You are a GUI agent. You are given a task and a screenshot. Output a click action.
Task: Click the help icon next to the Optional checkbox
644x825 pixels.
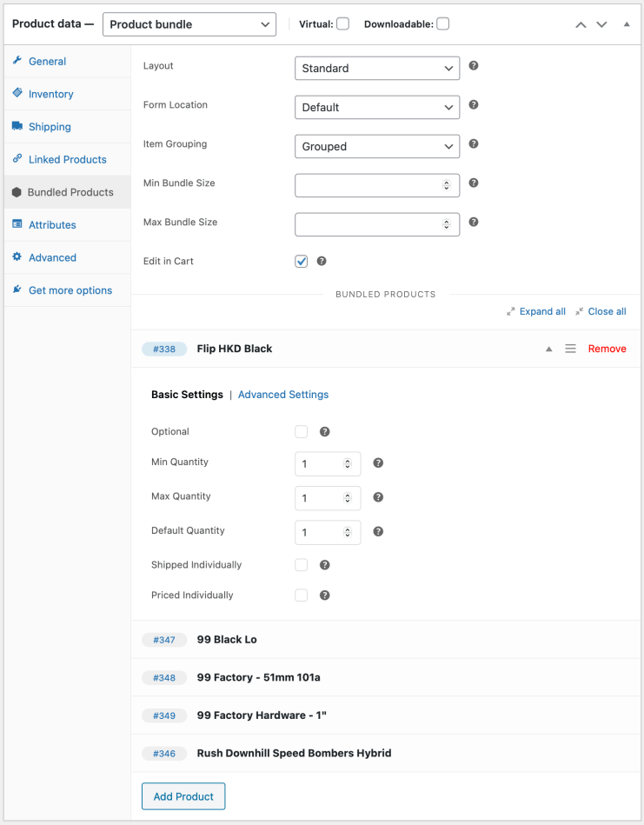point(324,432)
